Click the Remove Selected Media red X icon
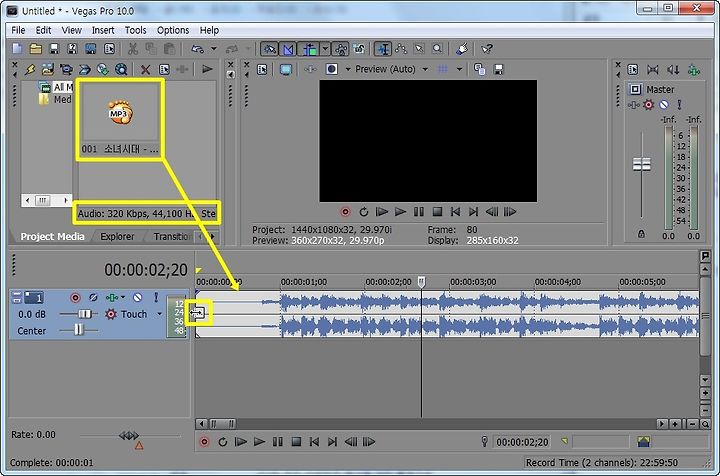 (146, 69)
